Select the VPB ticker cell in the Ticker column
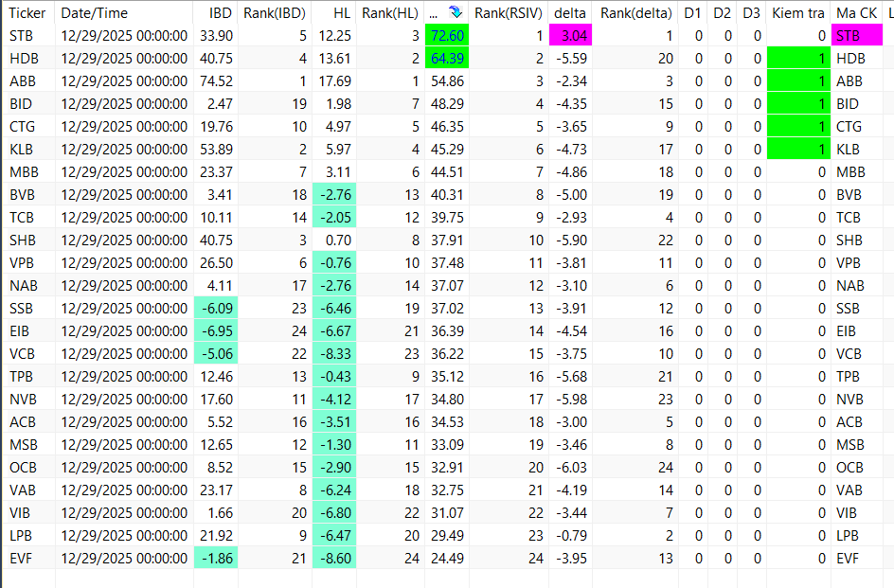Image resolution: width=894 pixels, height=588 pixels. (28, 263)
